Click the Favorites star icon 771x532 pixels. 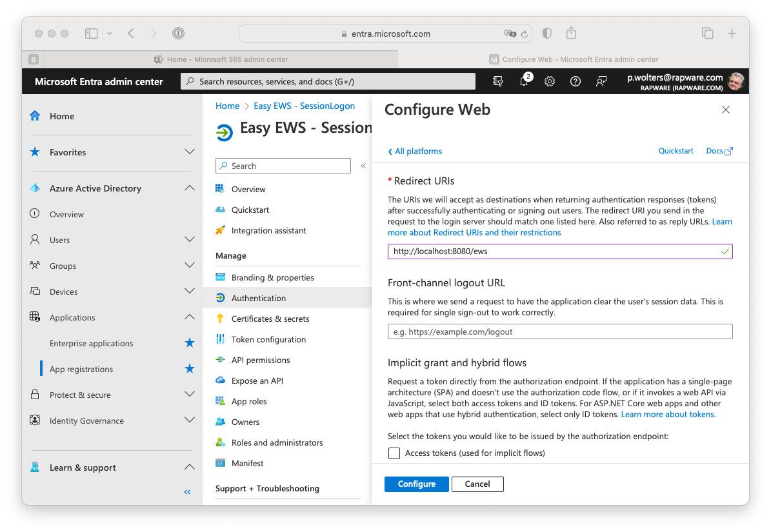point(35,152)
